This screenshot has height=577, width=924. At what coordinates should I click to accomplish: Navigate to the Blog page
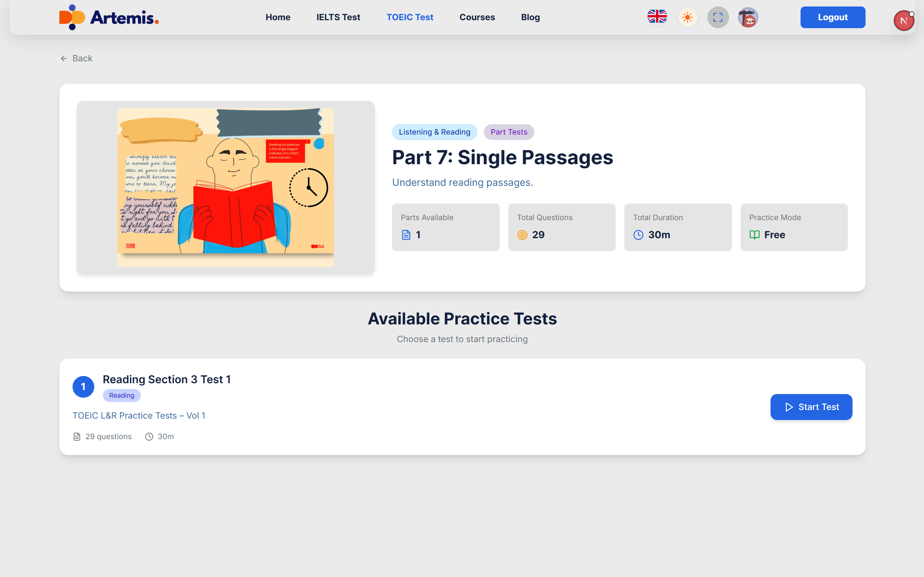(530, 17)
